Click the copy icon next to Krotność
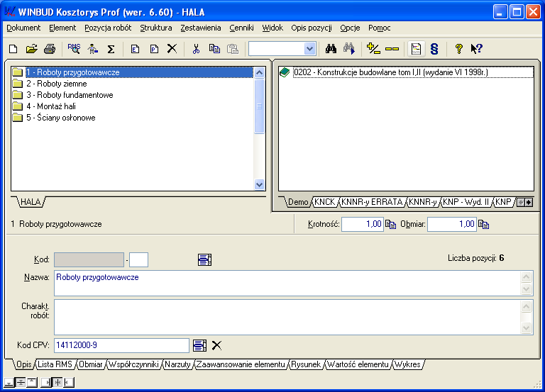The width and height of the screenshot is (545, 392). pyautogui.click(x=391, y=224)
